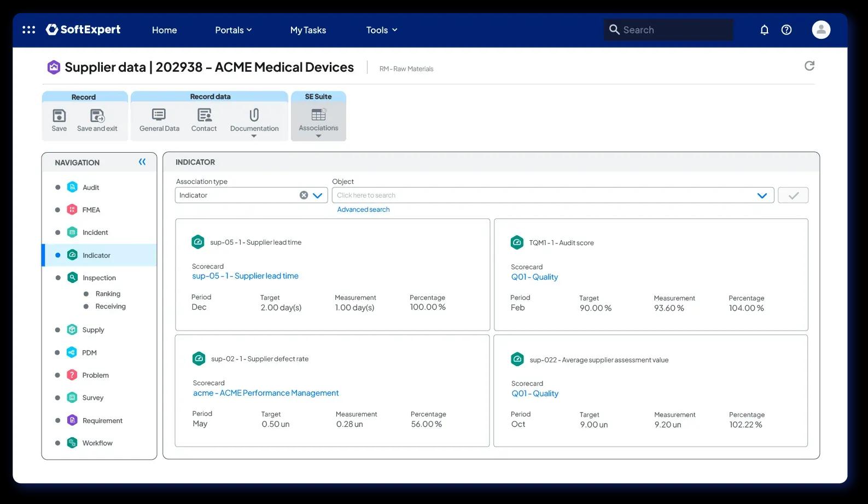This screenshot has width=868, height=504.
Task: Click the Supplier lead time card icon
Action: [198, 242]
